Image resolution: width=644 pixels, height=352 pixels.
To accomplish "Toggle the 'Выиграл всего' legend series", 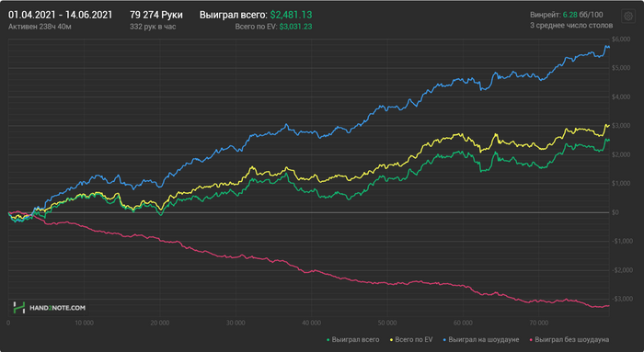I will [352, 340].
